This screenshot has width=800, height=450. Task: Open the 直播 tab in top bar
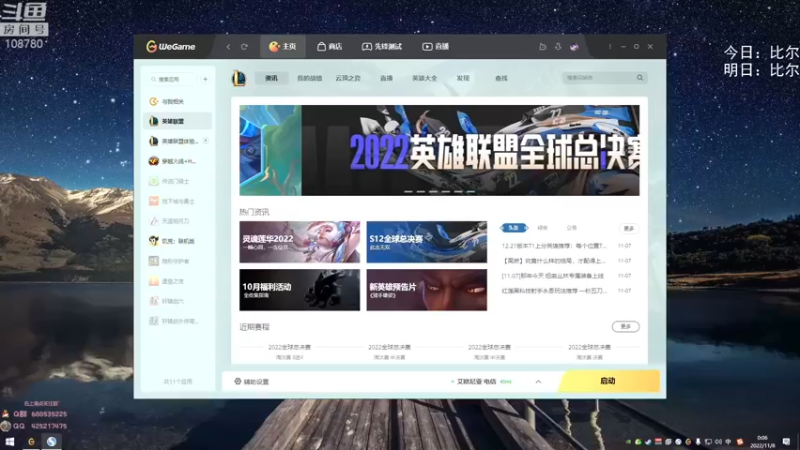pos(435,46)
